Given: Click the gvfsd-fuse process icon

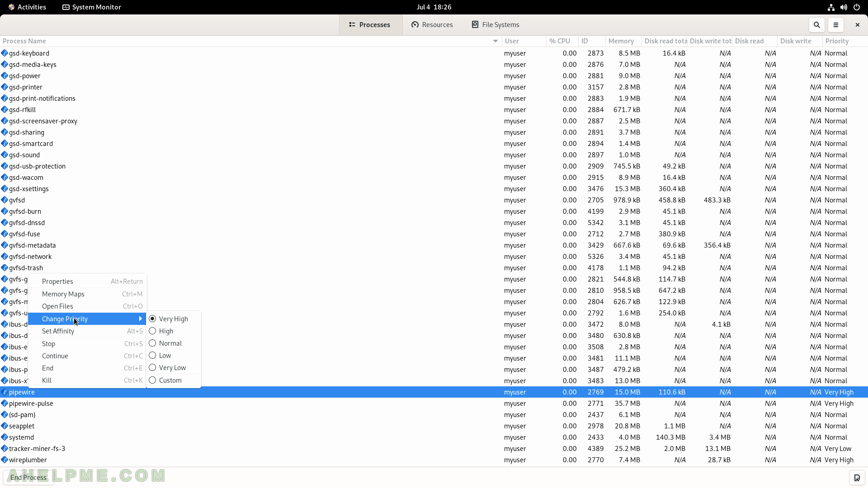Looking at the screenshot, I should pos(5,234).
